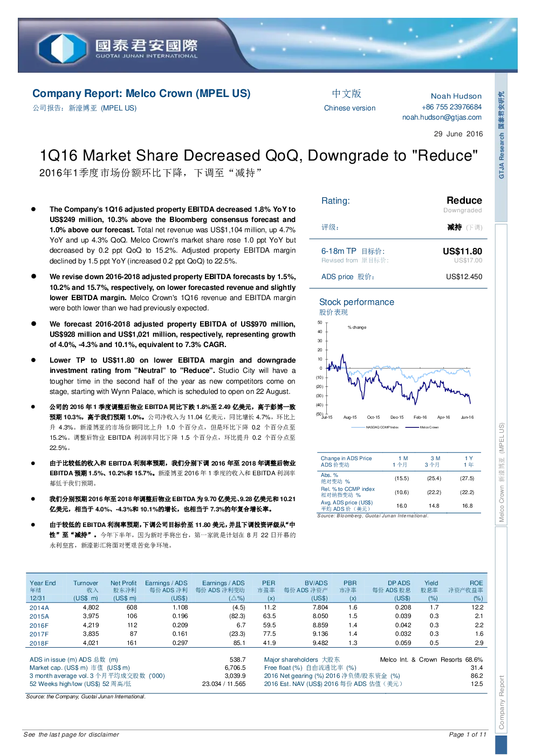Image resolution: width=535 pixels, height=756 pixels.
Task: Select Company Report: Melco Crown heading
Action: 141,93
